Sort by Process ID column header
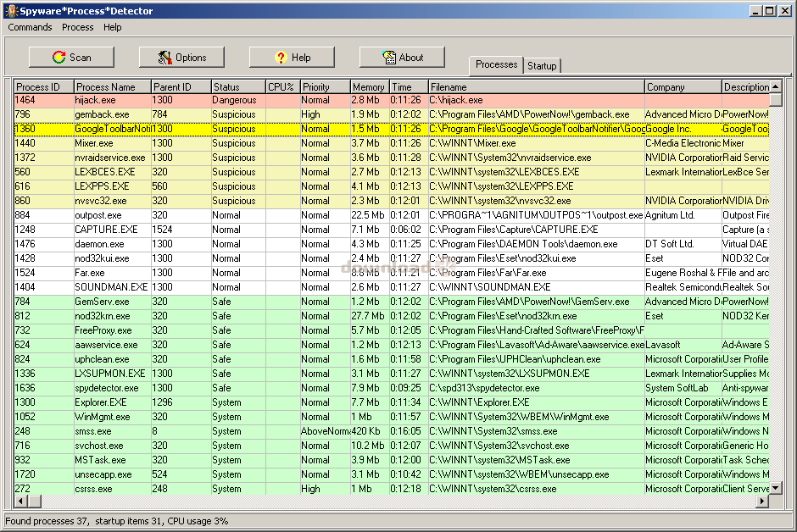 pos(44,86)
